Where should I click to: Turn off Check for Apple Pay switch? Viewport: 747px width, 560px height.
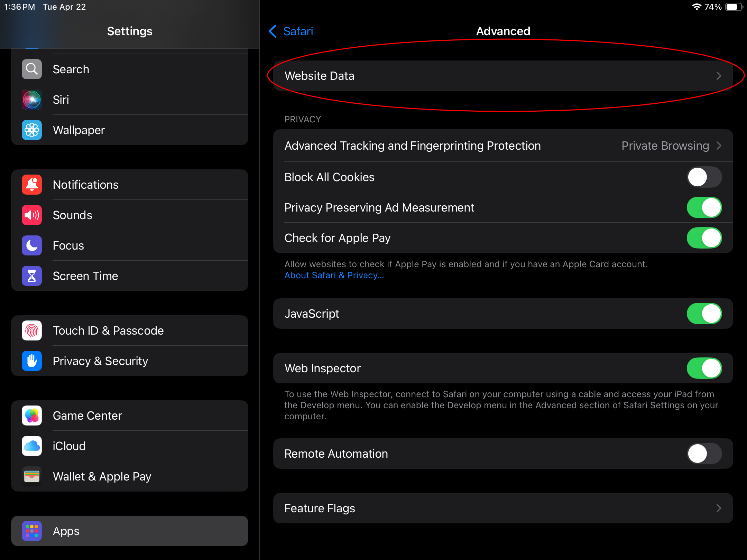coord(704,238)
